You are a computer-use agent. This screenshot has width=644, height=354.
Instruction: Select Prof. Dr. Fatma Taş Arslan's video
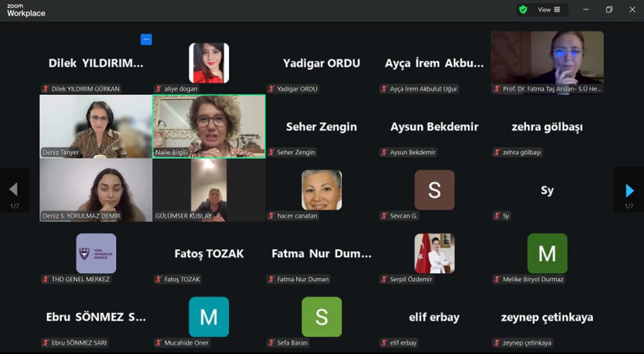click(547, 63)
